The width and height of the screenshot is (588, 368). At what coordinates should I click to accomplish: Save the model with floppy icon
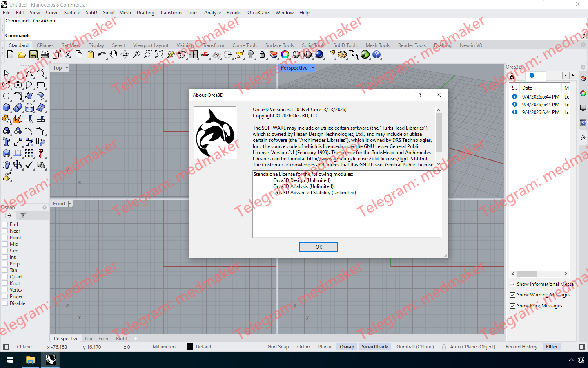(33, 54)
